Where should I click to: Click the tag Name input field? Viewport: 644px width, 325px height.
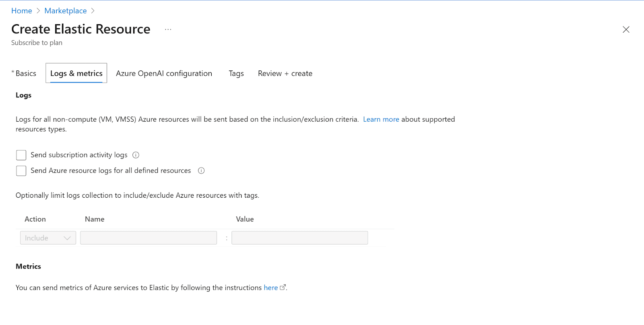tap(149, 238)
